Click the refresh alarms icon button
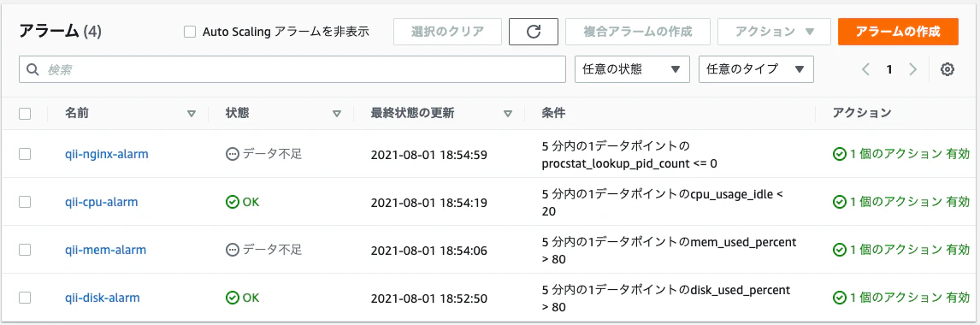 533,32
